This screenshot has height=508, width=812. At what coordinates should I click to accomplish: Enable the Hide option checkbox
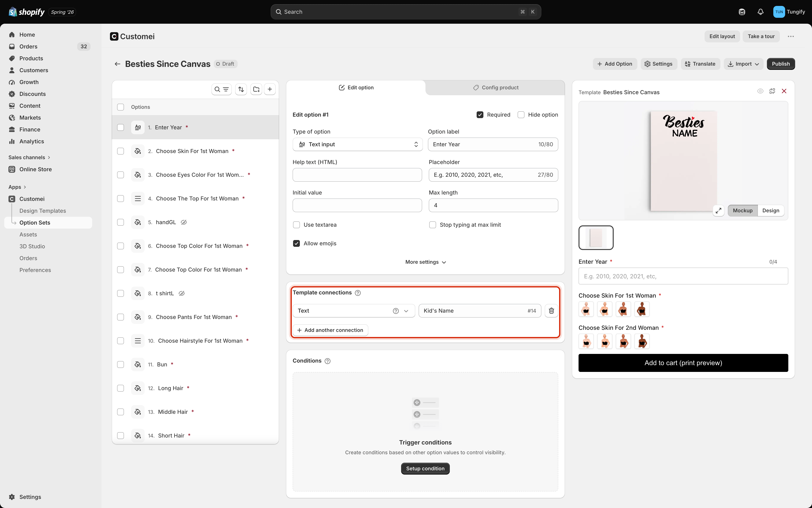pyautogui.click(x=521, y=115)
